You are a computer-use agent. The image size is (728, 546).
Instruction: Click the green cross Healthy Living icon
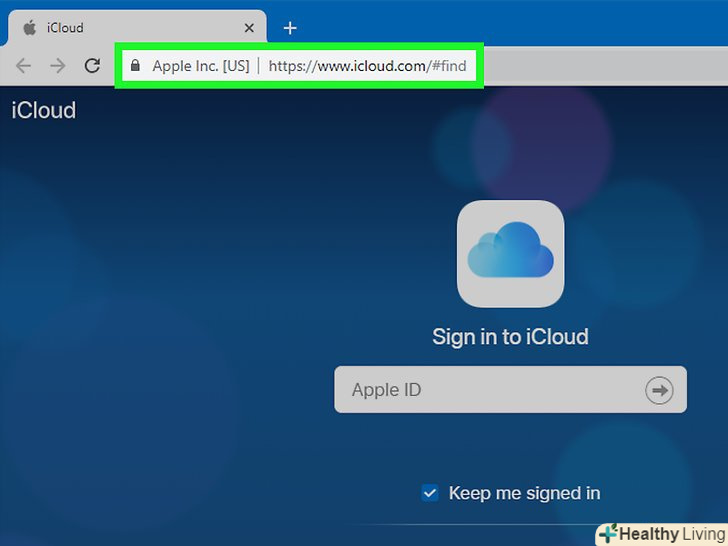pyautogui.click(x=607, y=533)
